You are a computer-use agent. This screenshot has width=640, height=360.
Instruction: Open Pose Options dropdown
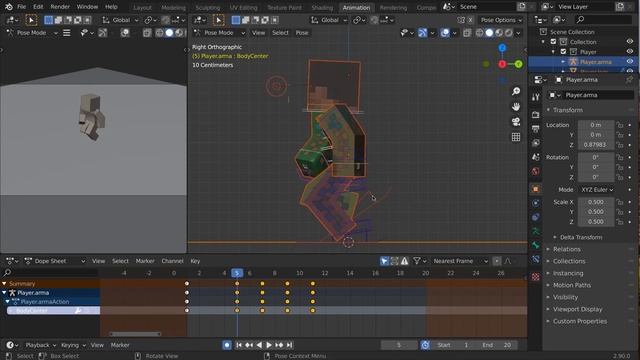tap(501, 20)
